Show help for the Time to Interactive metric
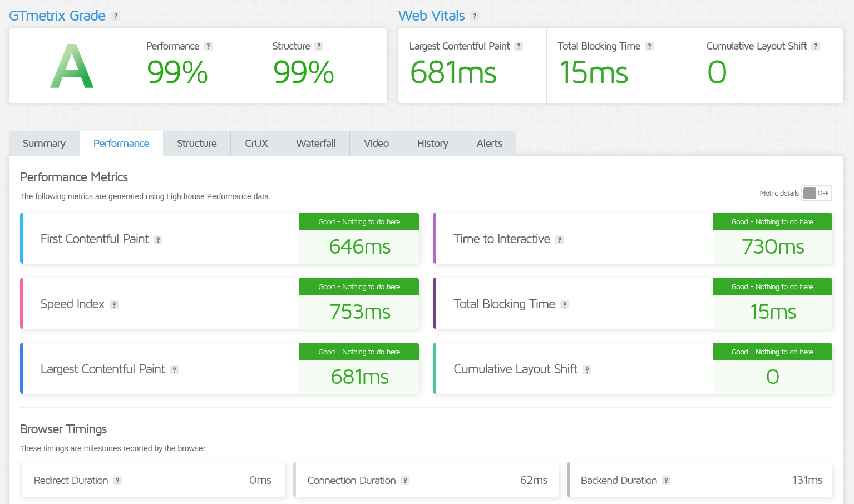854x504 pixels. (560, 240)
